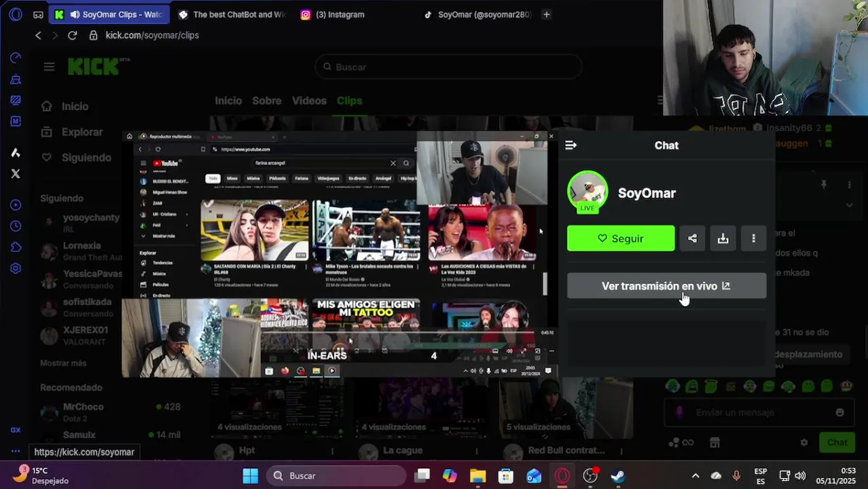Open Steam from the taskbar
Screen dimensions: 868x489
click(617, 475)
